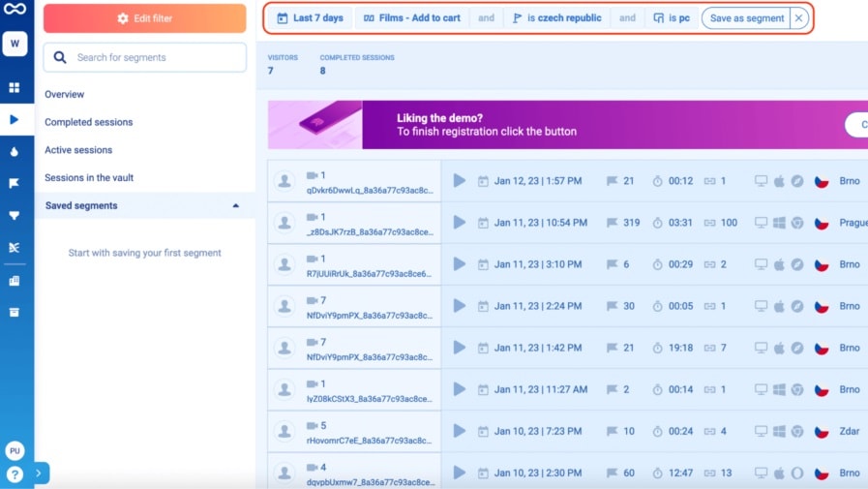
Task: Open Completed sessions
Action: click(89, 122)
